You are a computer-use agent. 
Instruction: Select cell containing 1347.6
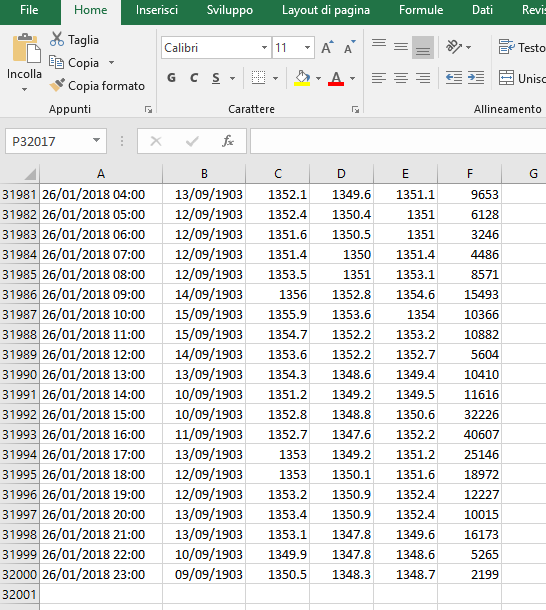342,434
